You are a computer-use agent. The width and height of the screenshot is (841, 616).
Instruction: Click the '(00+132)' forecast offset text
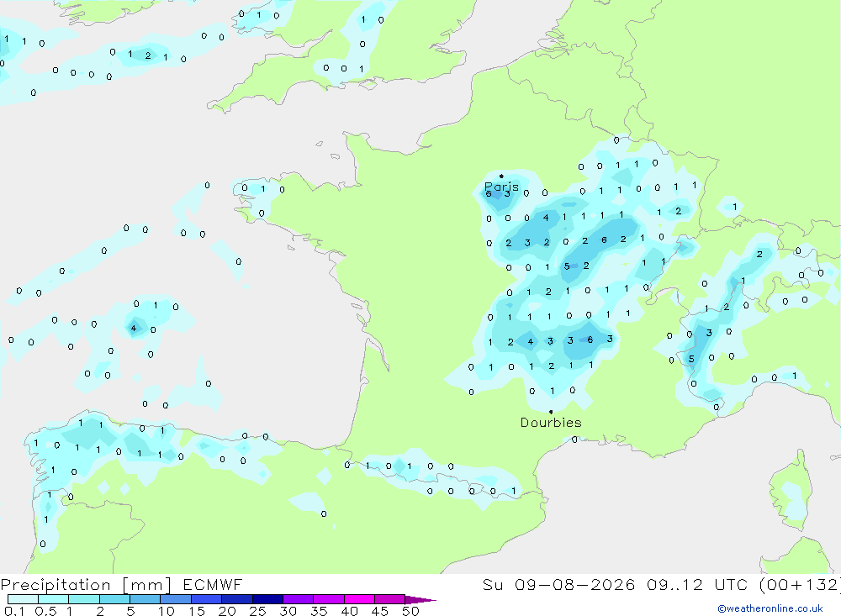point(800,584)
